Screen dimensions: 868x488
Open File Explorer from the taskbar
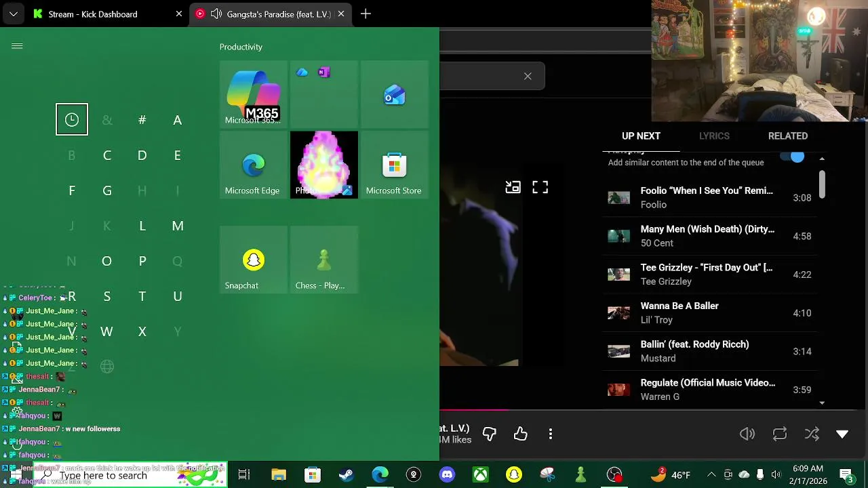pos(279,475)
